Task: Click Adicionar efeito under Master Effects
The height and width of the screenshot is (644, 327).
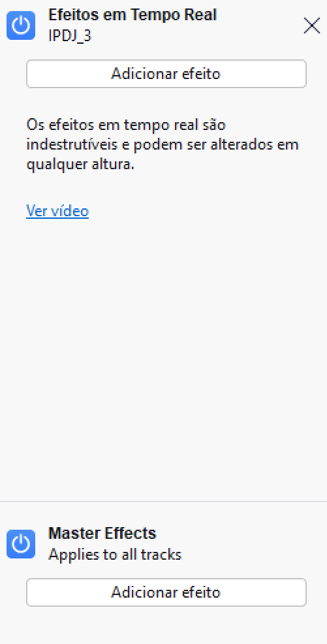Action: point(166,592)
